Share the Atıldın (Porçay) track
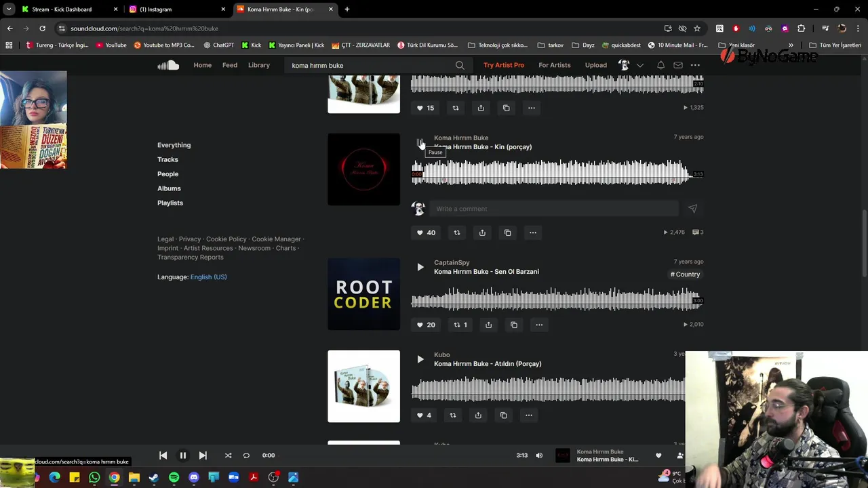868x488 pixels. point(478,415)
